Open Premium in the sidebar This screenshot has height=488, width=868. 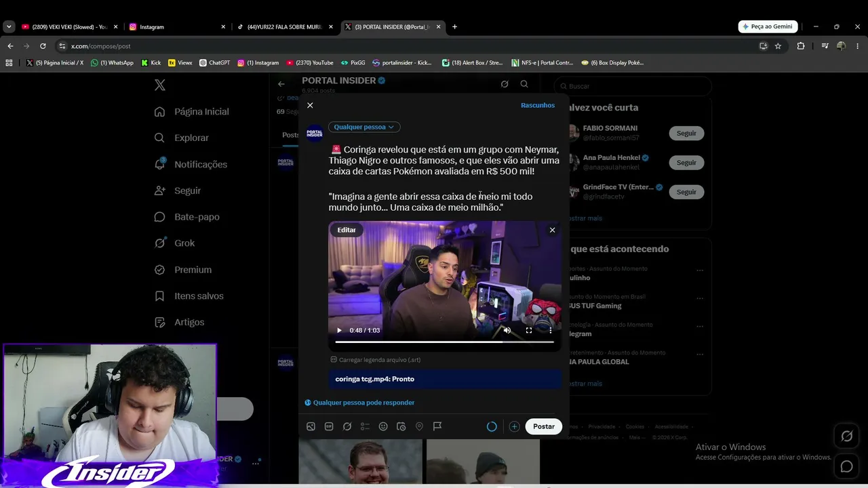click(x=183, y=270)
